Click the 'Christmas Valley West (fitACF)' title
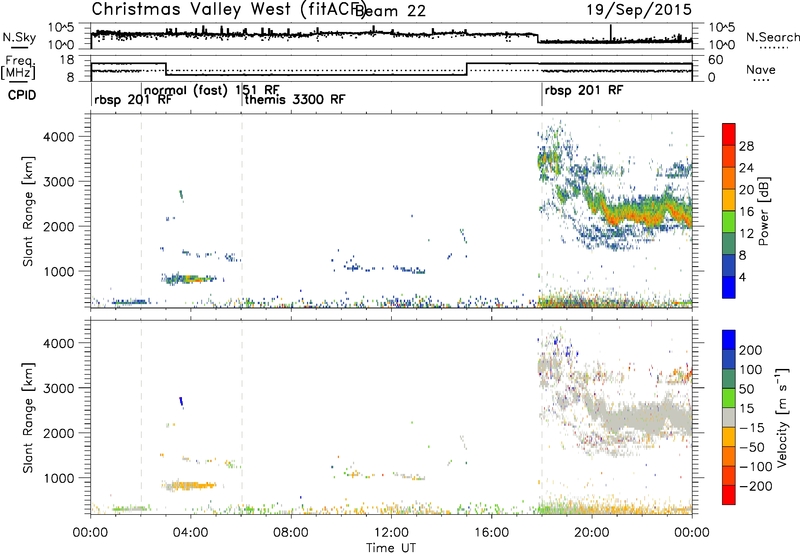This screenshot has width=800, height=554. click(229, 10)
